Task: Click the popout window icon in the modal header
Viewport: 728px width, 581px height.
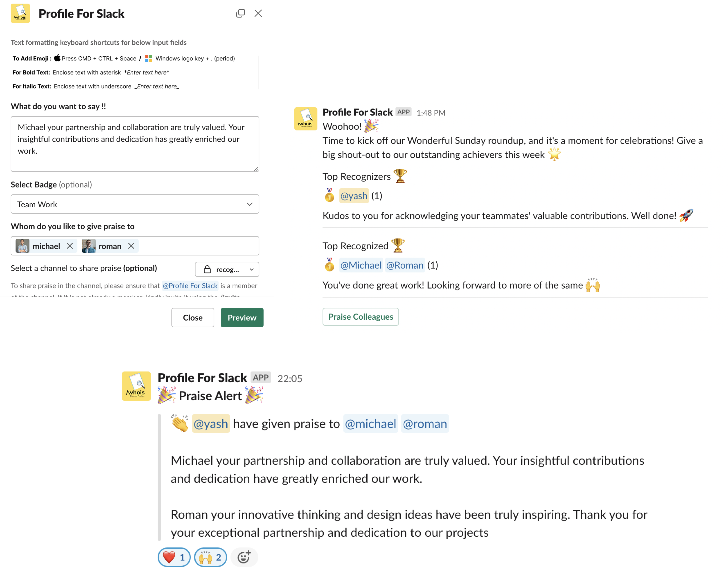Action: 240,13
